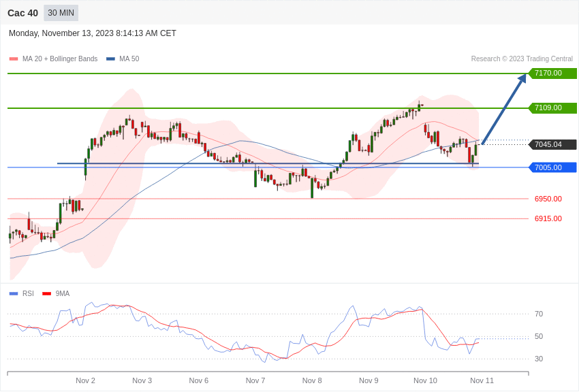Toggle the RSI legend label
Image resolution: width=579 pixels, height=392 pixels.
pyautogui.click(x=28, y=294)
